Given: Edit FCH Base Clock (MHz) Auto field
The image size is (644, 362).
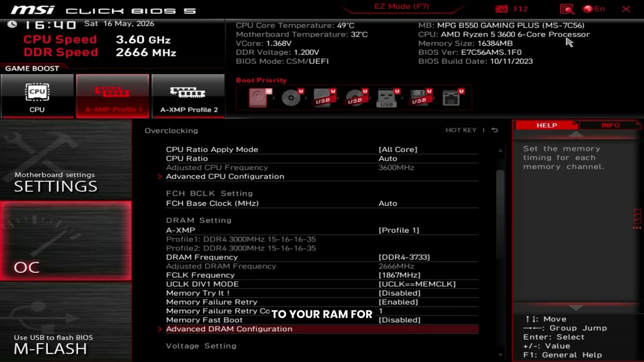Looking at the screenshot, I should point(388,203).
